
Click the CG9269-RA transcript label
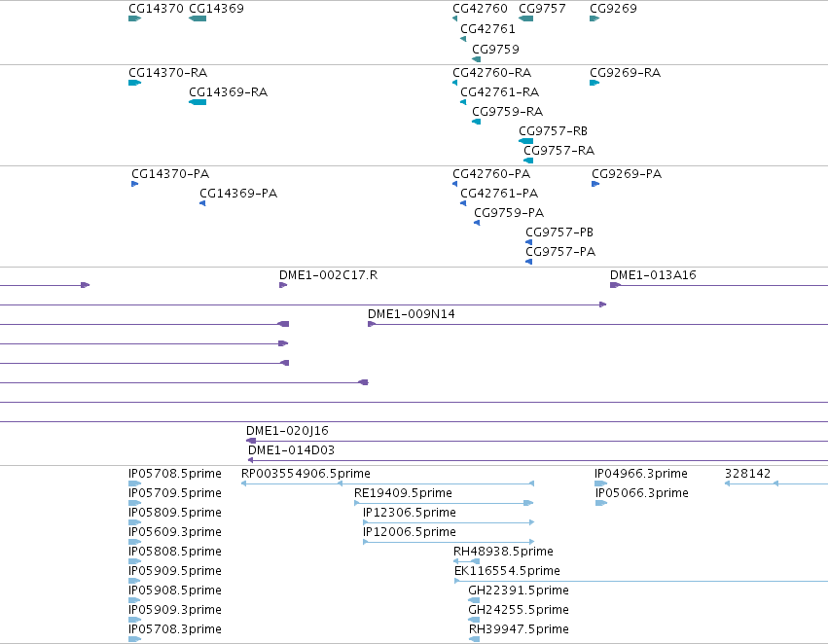pyautogui.click(x=626, y=73)
